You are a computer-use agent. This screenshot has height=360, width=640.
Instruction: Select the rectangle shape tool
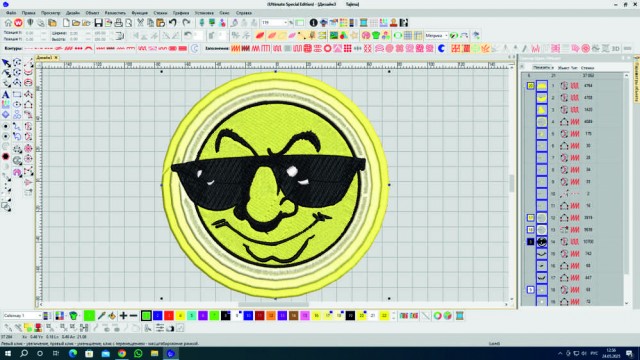pyautogui.click(x=17, y=95)
